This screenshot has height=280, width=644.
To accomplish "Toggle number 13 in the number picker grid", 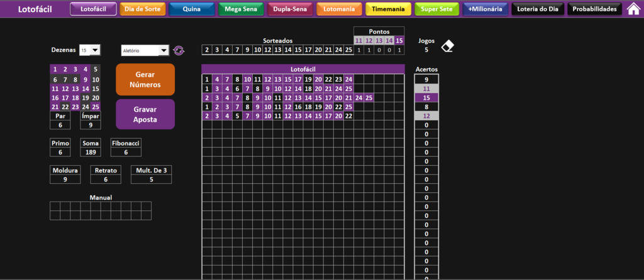I will [75, 89].
